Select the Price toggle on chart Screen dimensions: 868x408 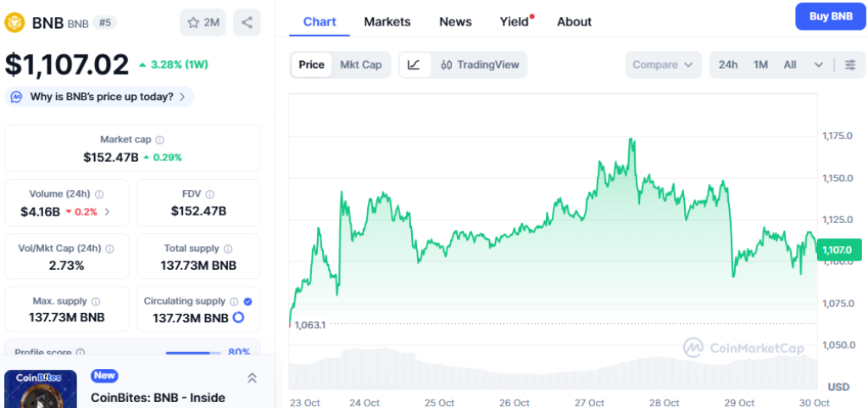pos(311,64)
